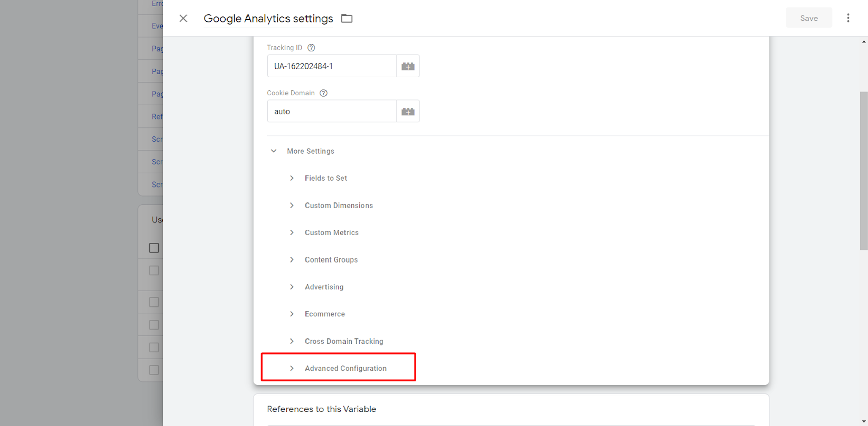Screen dimensions: 868x426
Task: Open the folder icon next to title
Action: 347,18
